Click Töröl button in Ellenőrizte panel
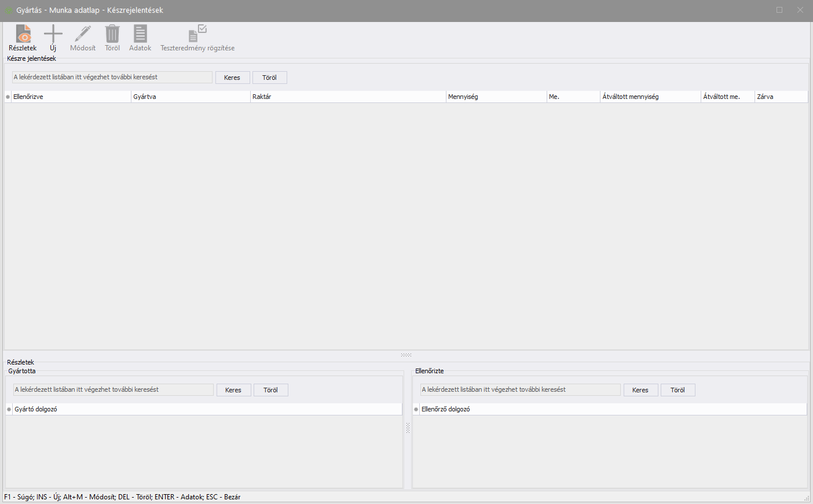Screen dimensions: 813x504 (678, 390)
